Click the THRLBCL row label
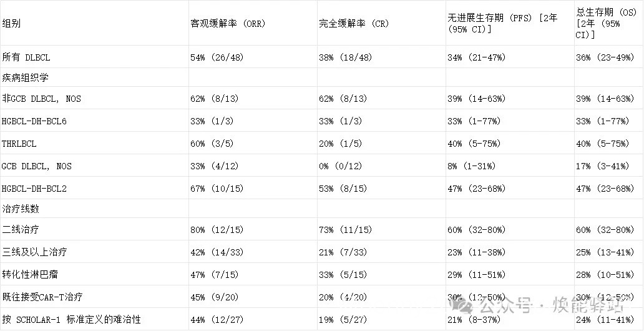 click(19, 144)
